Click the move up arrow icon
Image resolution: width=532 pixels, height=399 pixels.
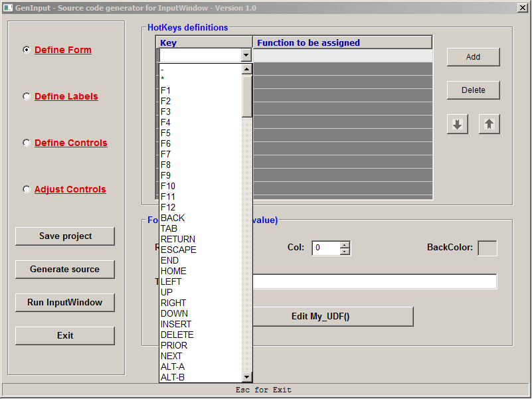[x=489, y=124]
